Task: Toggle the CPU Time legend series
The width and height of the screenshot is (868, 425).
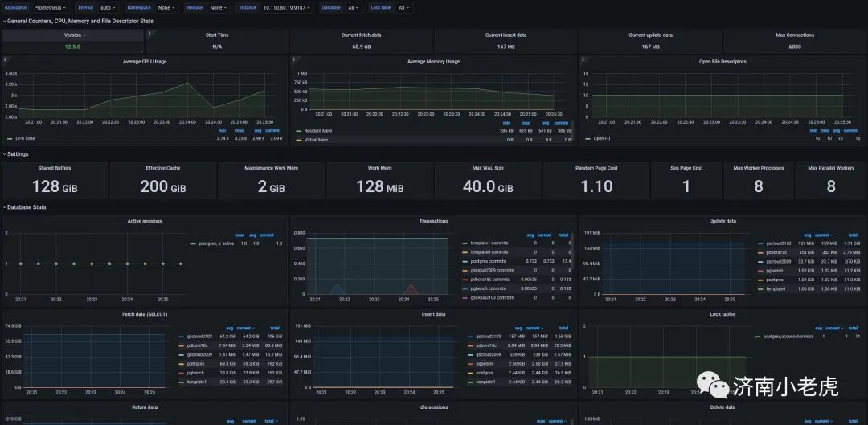Action: tap(23, 138)
